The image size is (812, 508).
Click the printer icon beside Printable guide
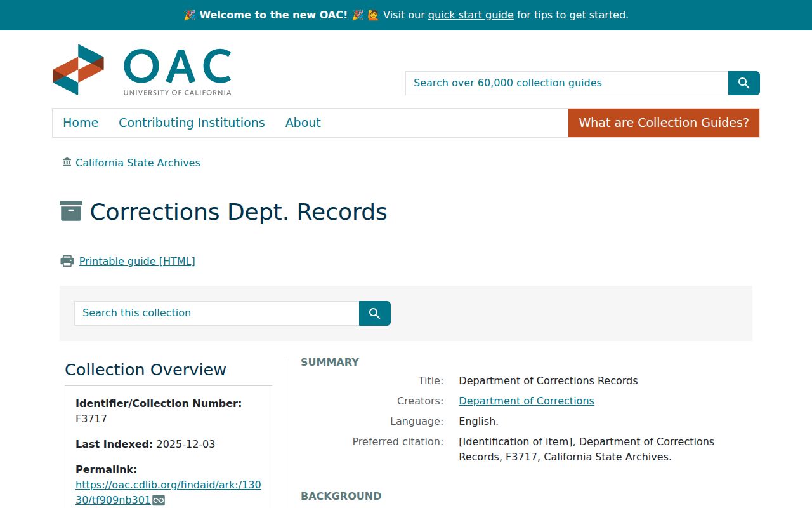[67, 261]
